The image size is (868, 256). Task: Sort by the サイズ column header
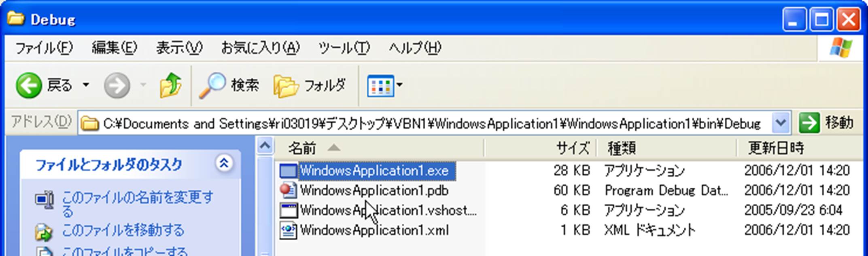571,148
